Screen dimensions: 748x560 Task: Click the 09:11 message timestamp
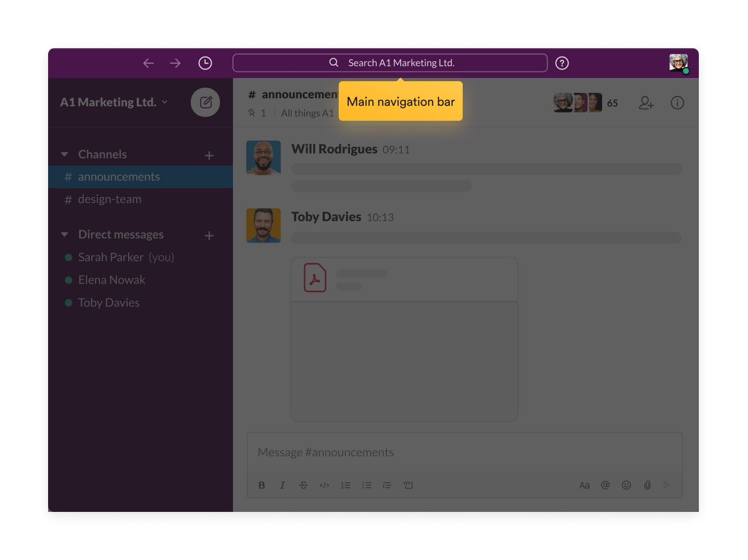[x=396, y=150]
